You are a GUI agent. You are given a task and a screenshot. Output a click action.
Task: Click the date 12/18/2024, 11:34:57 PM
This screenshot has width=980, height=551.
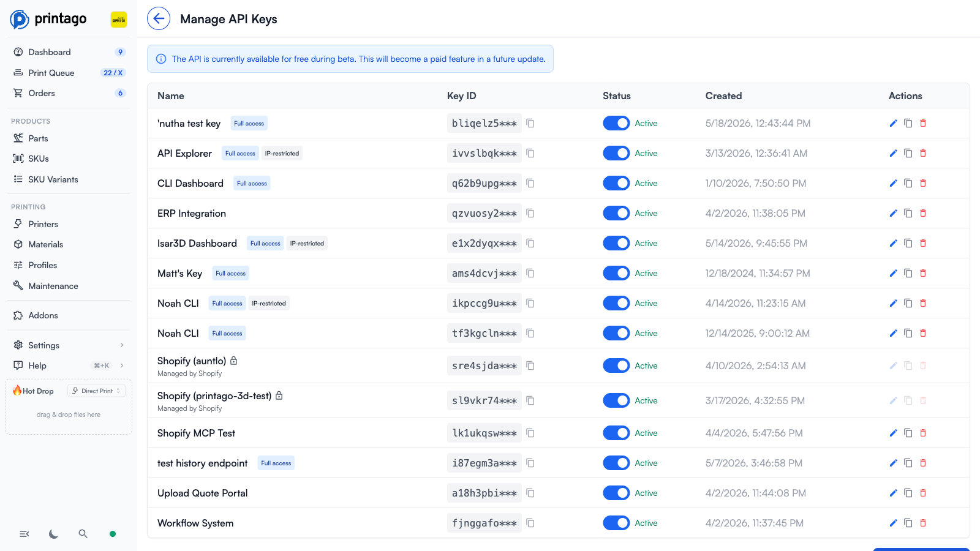[x=758, y=274]
